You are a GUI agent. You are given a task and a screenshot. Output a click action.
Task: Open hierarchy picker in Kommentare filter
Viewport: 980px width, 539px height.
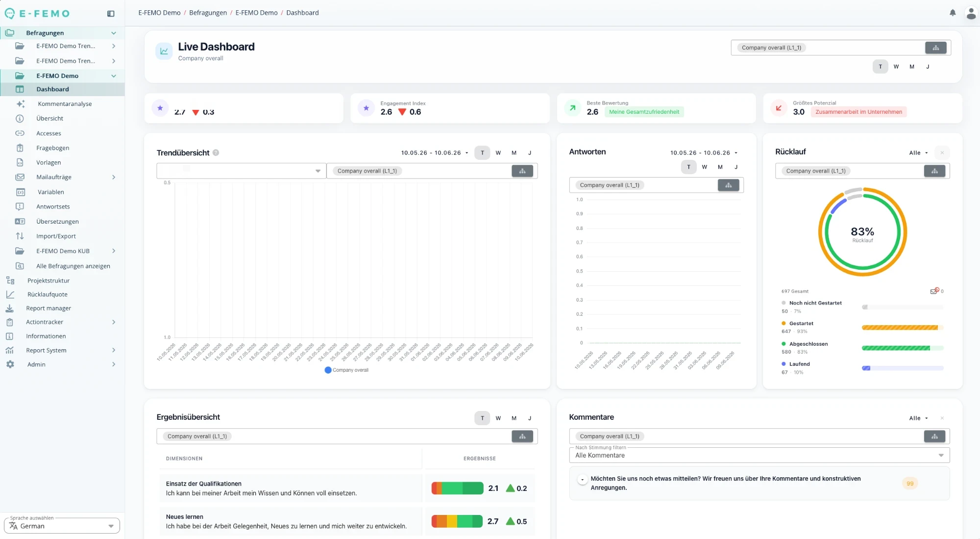tap(934, 436)
